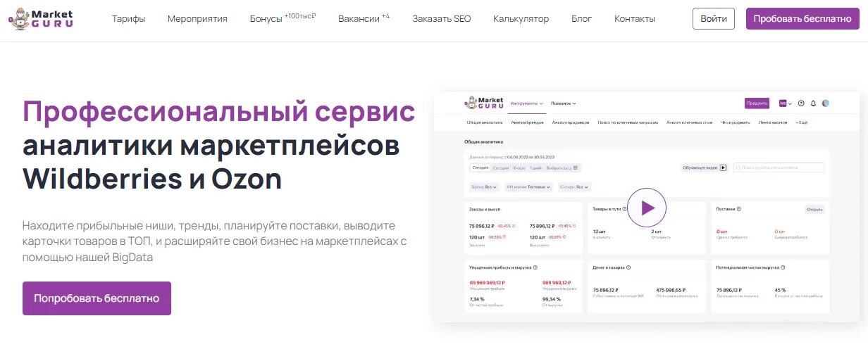Click Пробовать бесплатно in the header
This screenshot has height=354, width=868.
(802, 18)
